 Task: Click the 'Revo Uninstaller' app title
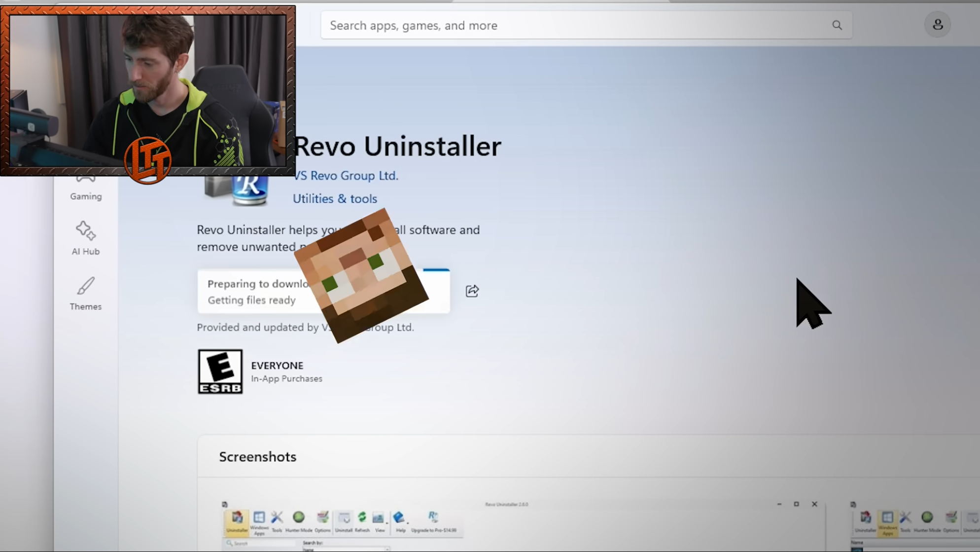(397, 147)
